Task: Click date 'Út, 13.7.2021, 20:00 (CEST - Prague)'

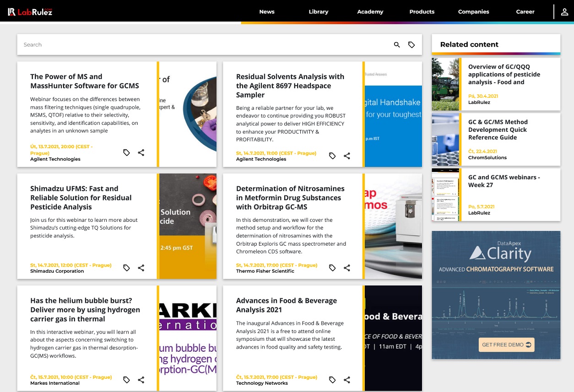Action: pyautogui.click(x=61, y=150)
